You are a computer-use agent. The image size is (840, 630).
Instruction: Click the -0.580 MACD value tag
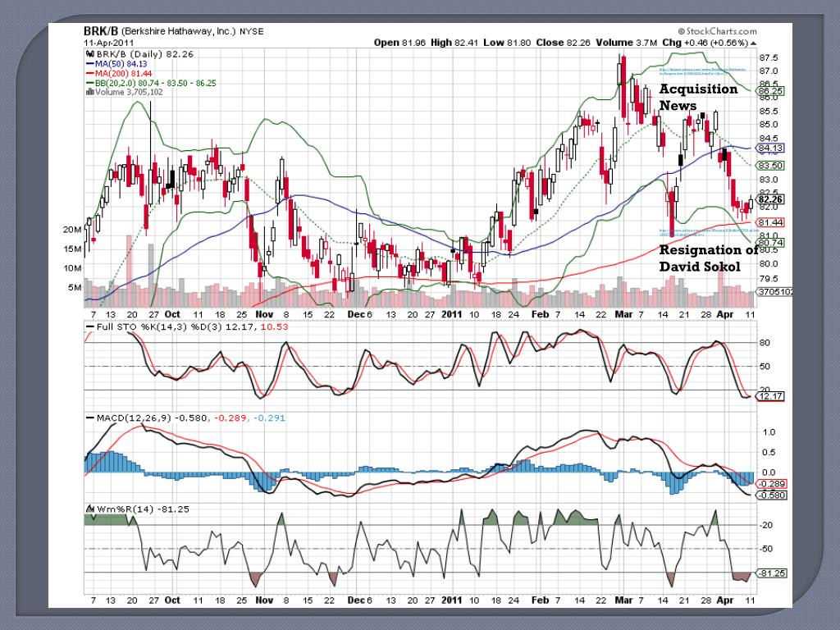771,495
